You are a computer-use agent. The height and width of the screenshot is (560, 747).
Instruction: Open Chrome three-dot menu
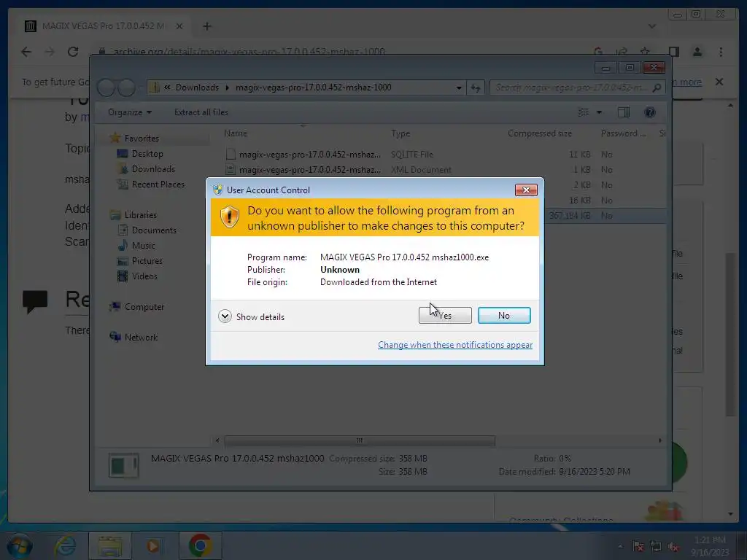[x=721, y=52]
